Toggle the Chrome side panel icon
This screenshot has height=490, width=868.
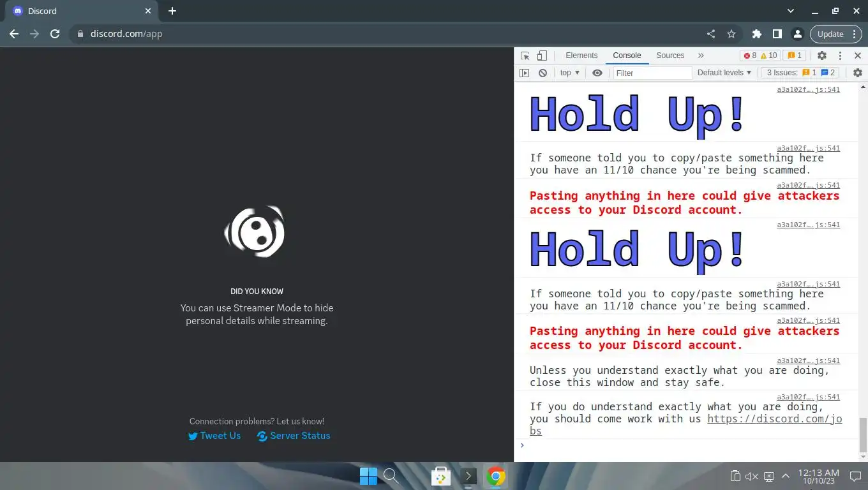coord(777,34)
